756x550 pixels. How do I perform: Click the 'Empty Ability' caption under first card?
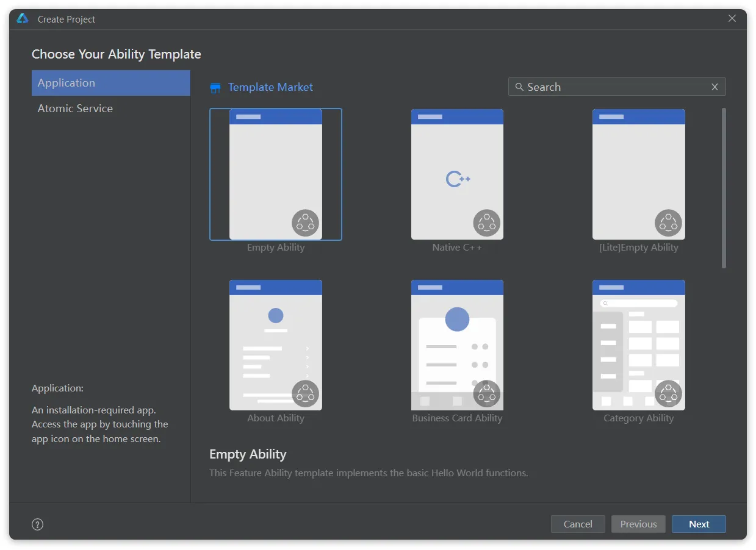(276, 248)
